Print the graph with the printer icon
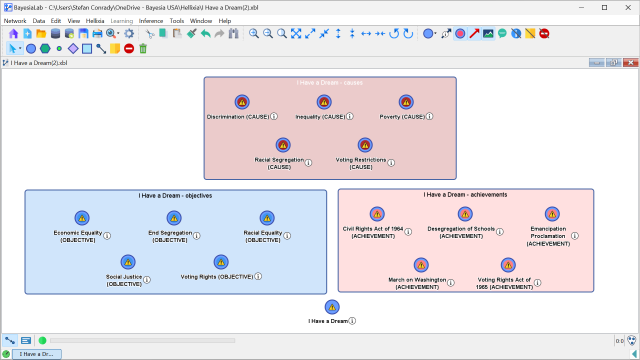The width and height of the screenshot is (640, 360). pyautogui.click(x=97, y=34)
